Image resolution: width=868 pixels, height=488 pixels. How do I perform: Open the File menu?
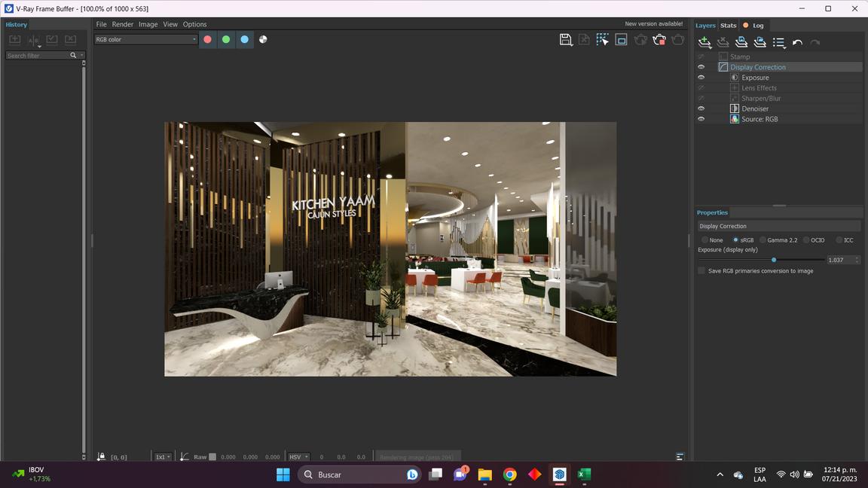101,24
